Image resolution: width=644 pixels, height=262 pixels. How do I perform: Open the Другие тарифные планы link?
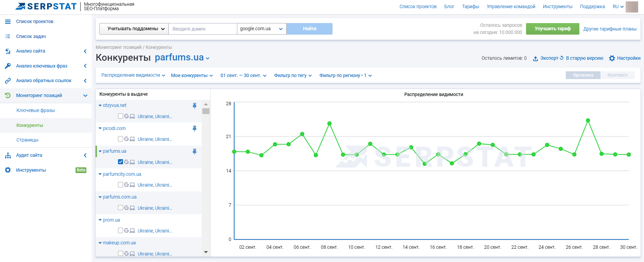pos(610,29)
